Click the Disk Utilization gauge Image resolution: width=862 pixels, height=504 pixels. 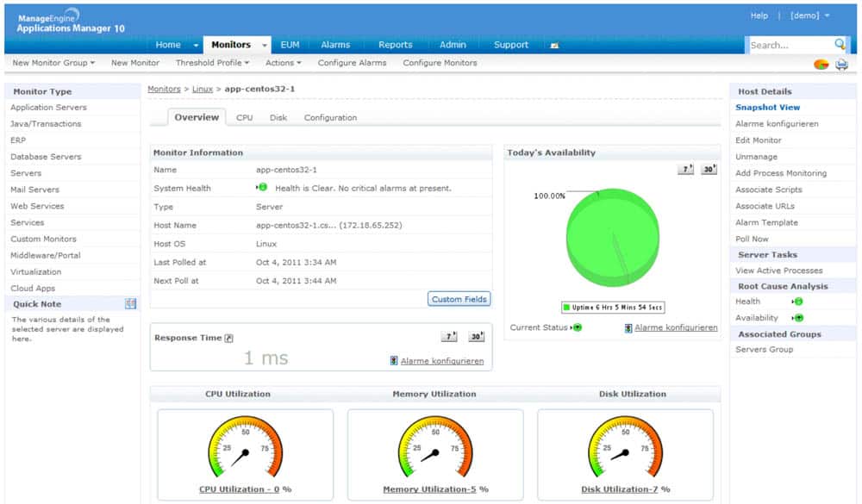pos(626,446)
